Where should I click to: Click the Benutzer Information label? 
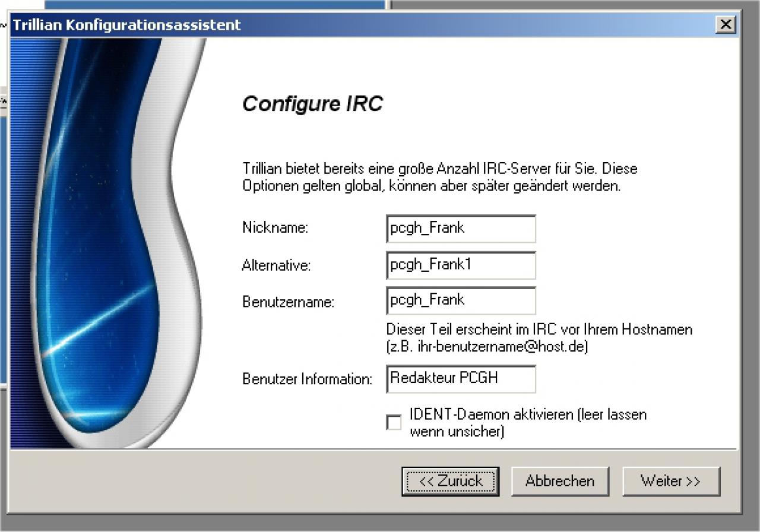(307, 379)
